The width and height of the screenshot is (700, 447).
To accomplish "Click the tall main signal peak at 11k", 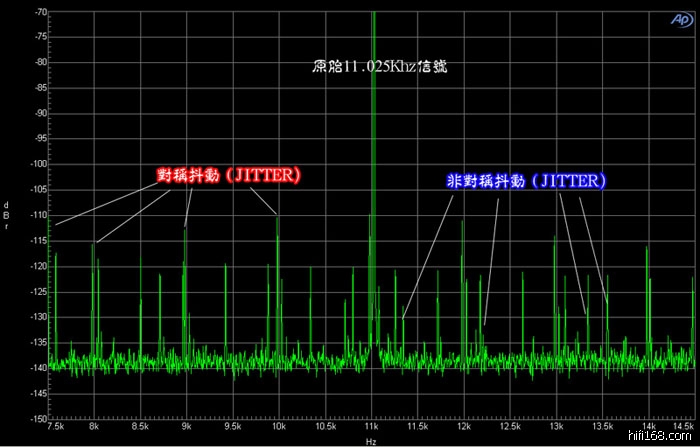I will point(372,150).
